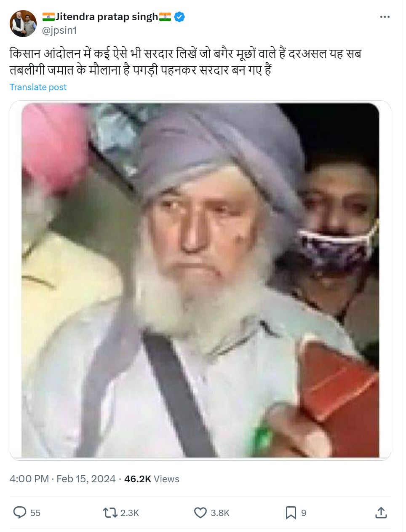406x532 pixels.
Task: Click the Translate post link
Action: (x=38, y=87)
